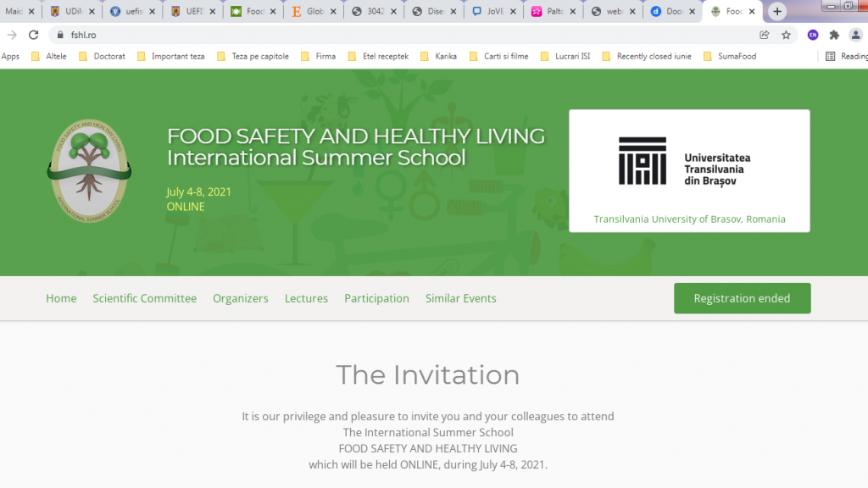This screenshot has height=488, width=868.
Task: Click the summer school circular logo
Action: (89, 171)
